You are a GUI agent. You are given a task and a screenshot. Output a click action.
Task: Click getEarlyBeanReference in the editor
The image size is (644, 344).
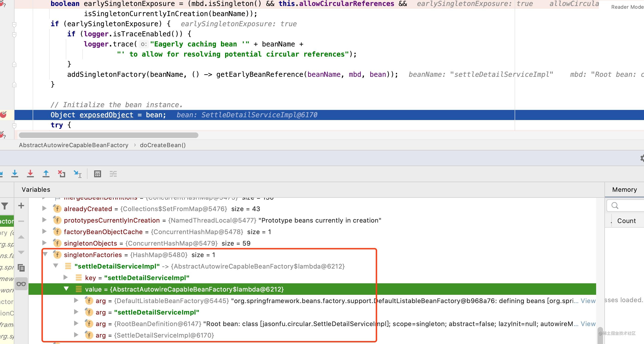click(x=260, y=74)
